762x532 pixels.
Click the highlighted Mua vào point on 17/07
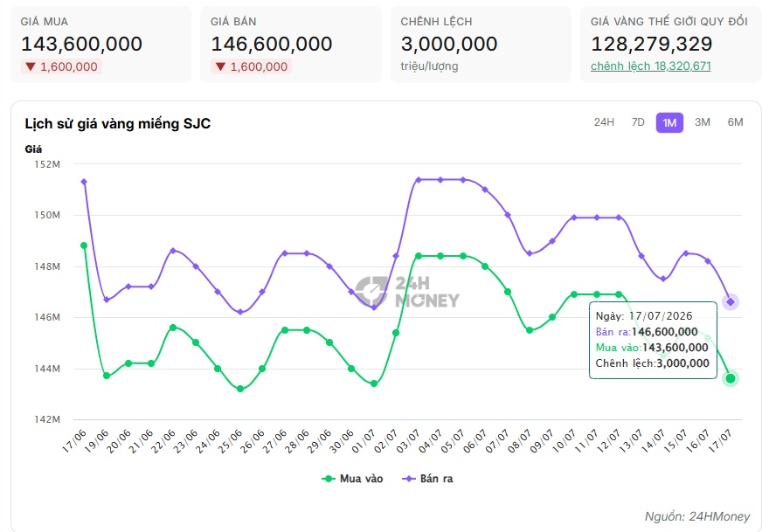coord(731,378)
